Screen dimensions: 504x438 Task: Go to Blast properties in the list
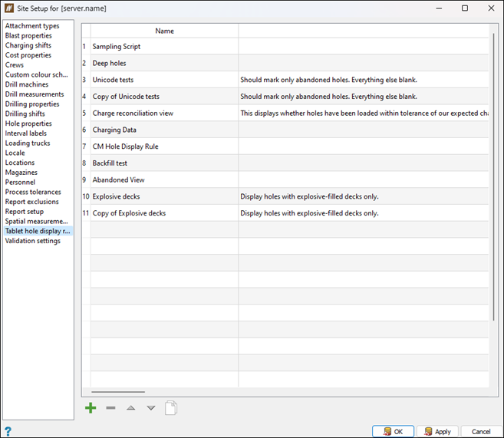(x=28, y=36)
